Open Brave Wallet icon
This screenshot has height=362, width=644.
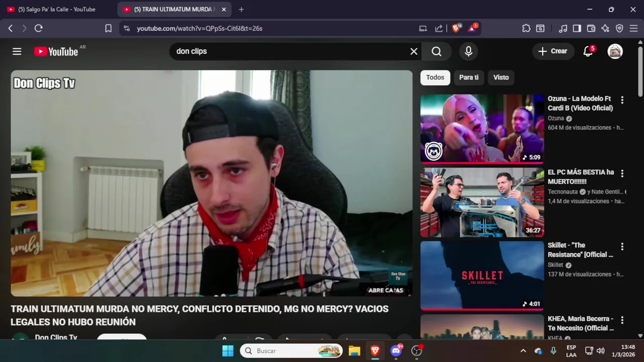pyautogui.click(x=591, y=28)
